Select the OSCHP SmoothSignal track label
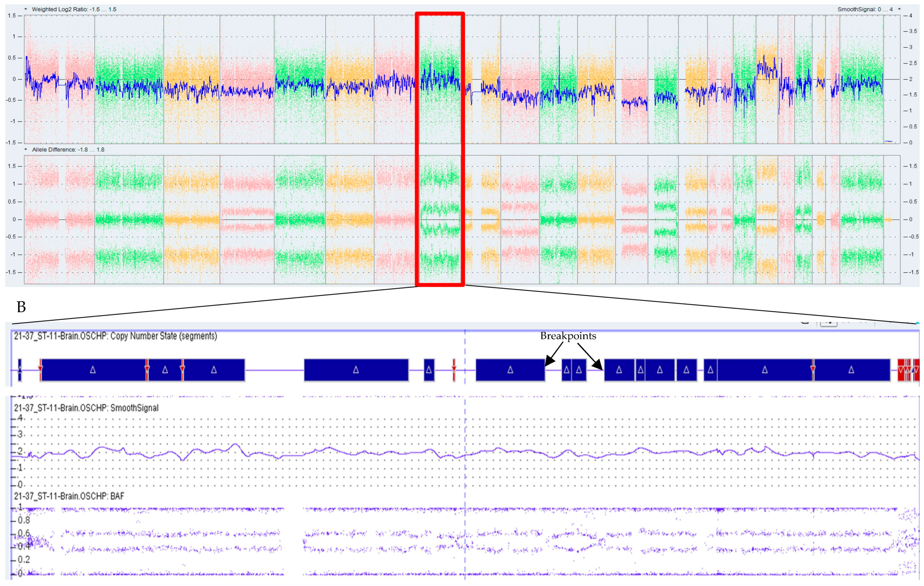 (86, 408)
